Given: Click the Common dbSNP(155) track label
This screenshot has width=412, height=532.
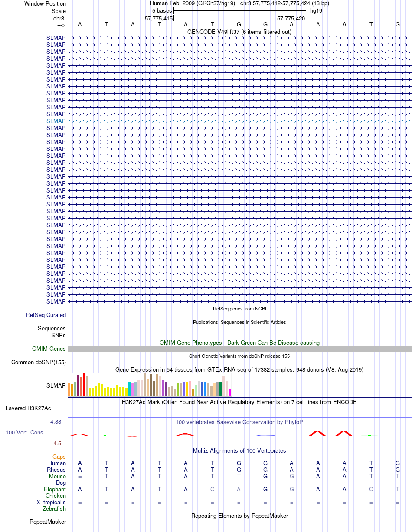Looking at the screenshot, I should [39, 362].
